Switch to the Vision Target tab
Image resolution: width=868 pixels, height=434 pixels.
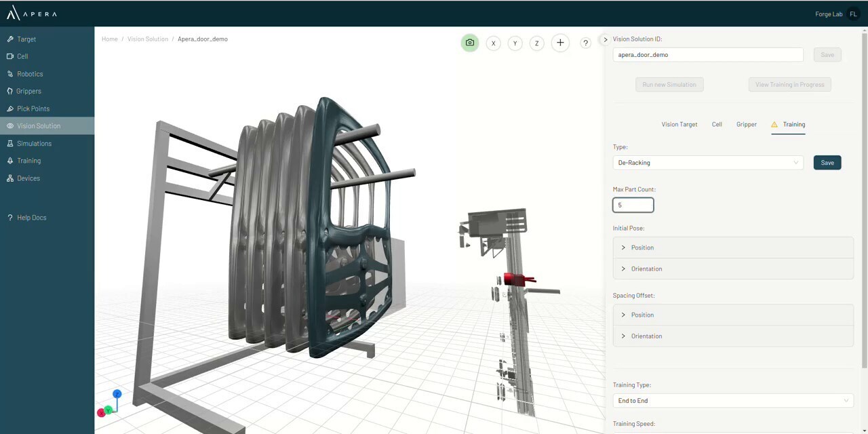pos(679,124)
